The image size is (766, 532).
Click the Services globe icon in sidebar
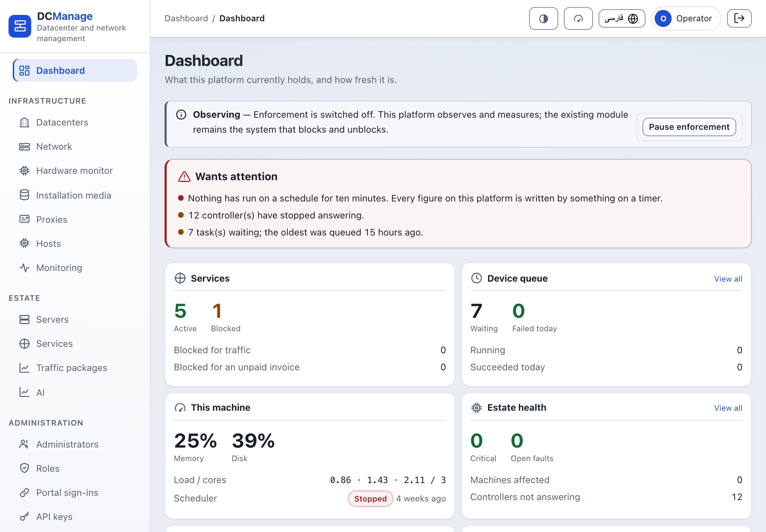pos(24,344)
